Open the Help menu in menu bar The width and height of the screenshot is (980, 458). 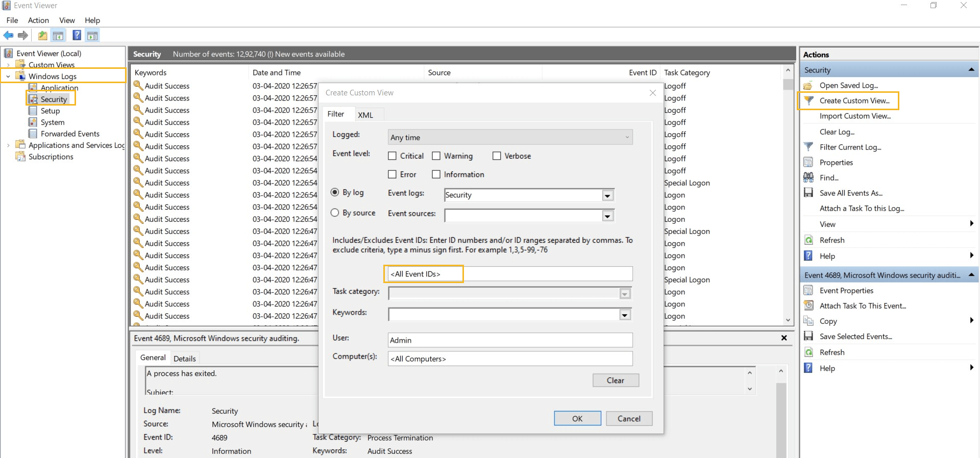pyautogui.click(x=92, y=20)
